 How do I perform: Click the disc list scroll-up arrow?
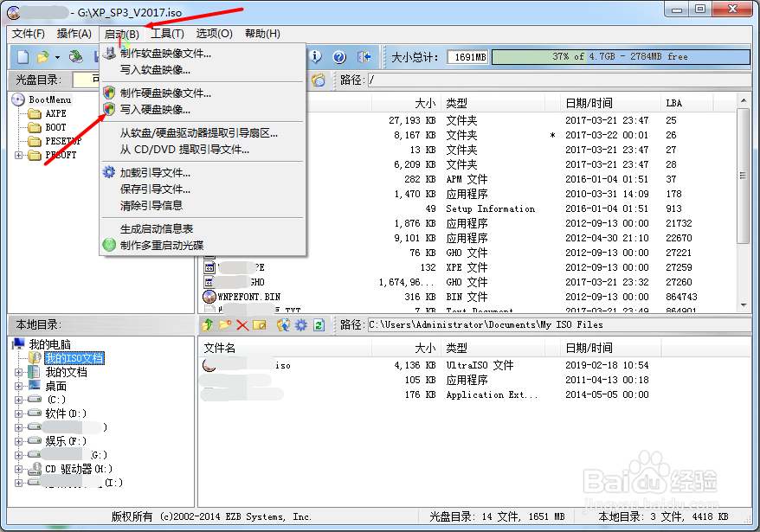pyautogui.click(x=743, y=99)
